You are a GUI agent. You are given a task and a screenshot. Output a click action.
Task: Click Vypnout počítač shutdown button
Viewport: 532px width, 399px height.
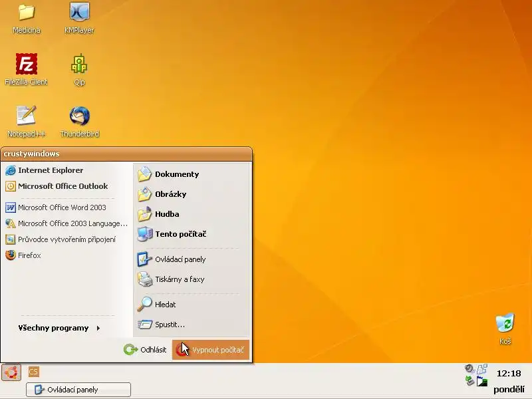click(211, 350)
